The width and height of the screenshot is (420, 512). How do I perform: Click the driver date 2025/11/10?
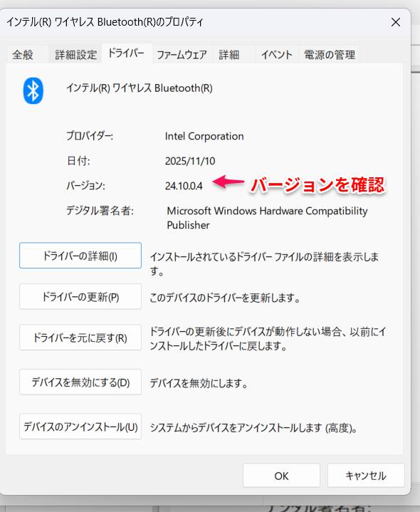tap(190, 161)
